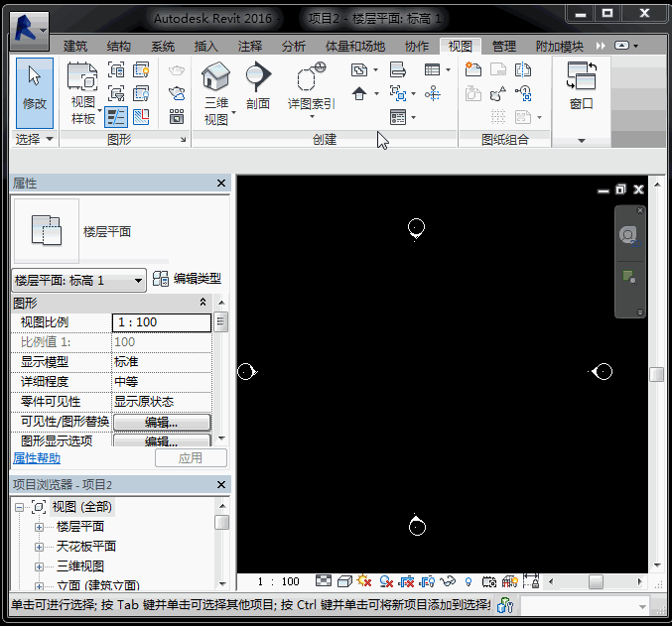
Task: Click the 窗口 (Window) switch icon
Action: 581,77
